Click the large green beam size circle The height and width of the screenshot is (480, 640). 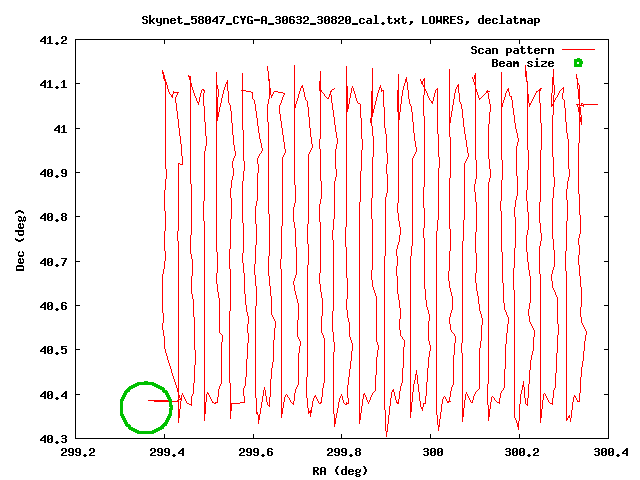pyautogui.click(x=146, y=407)
